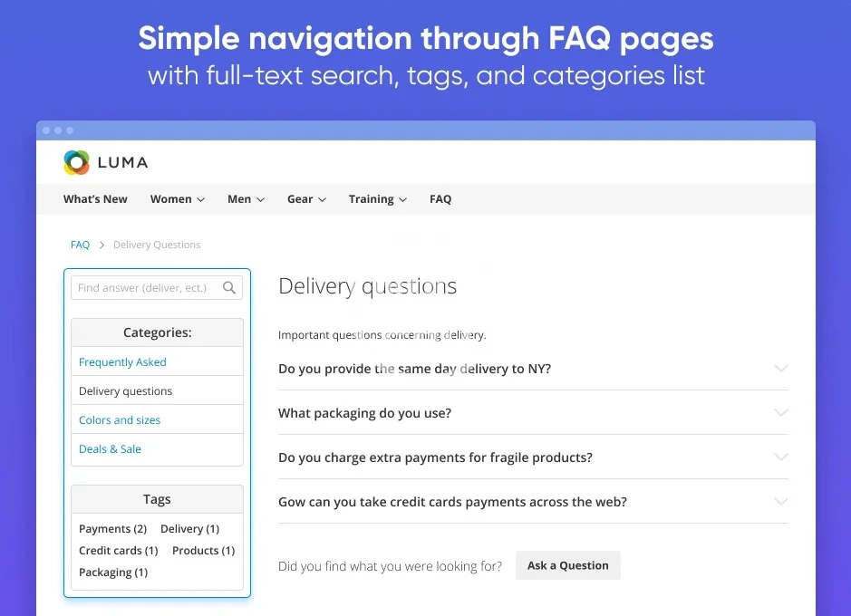Click the LUMA logo icon

(77, 162)
